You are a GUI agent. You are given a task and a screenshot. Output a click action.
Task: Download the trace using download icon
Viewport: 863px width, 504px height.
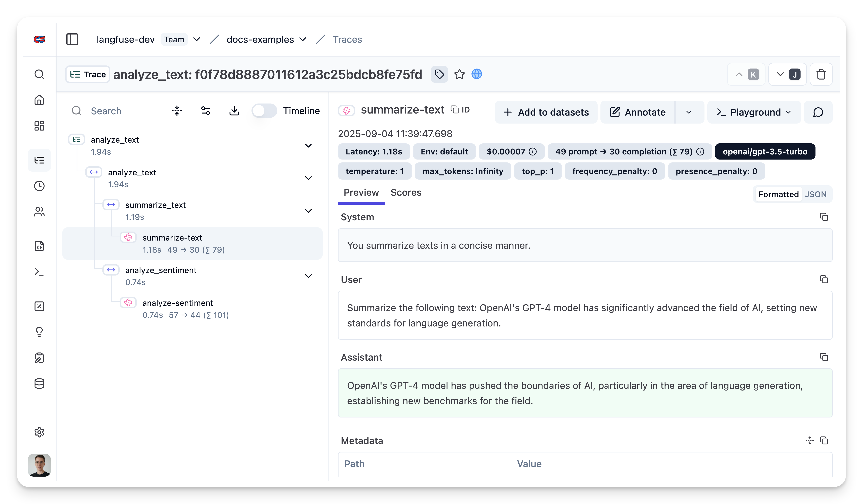(x=234, y=111)
